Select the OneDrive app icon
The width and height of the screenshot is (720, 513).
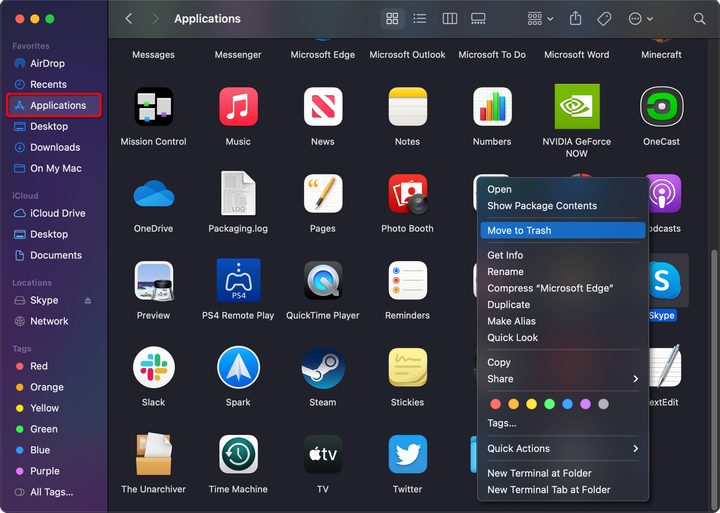pos(153,194)
